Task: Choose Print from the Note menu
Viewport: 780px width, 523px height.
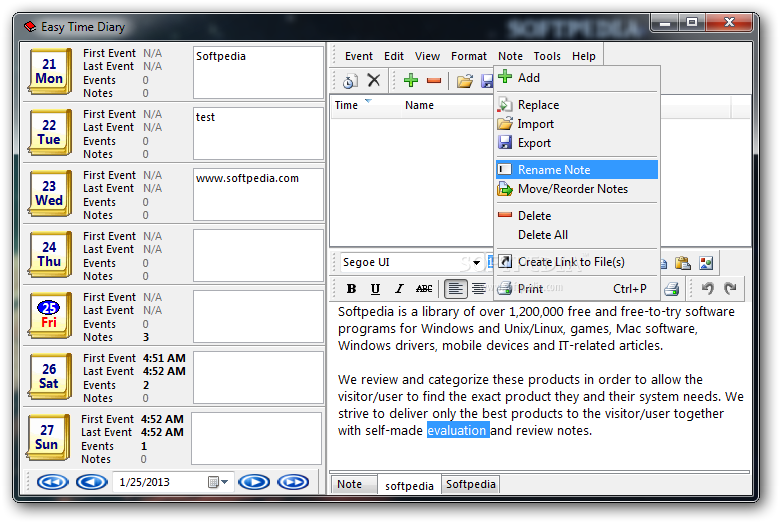Action: (x=577, y=289)
